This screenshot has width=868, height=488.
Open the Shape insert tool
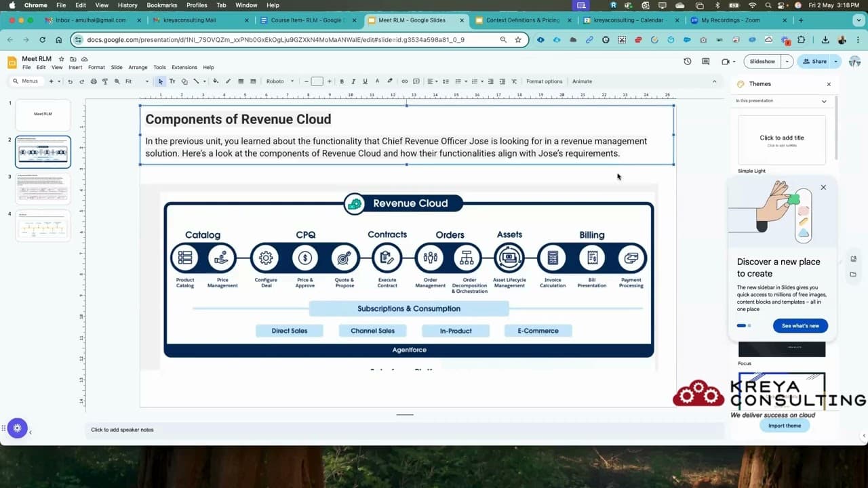coord(184,81)
